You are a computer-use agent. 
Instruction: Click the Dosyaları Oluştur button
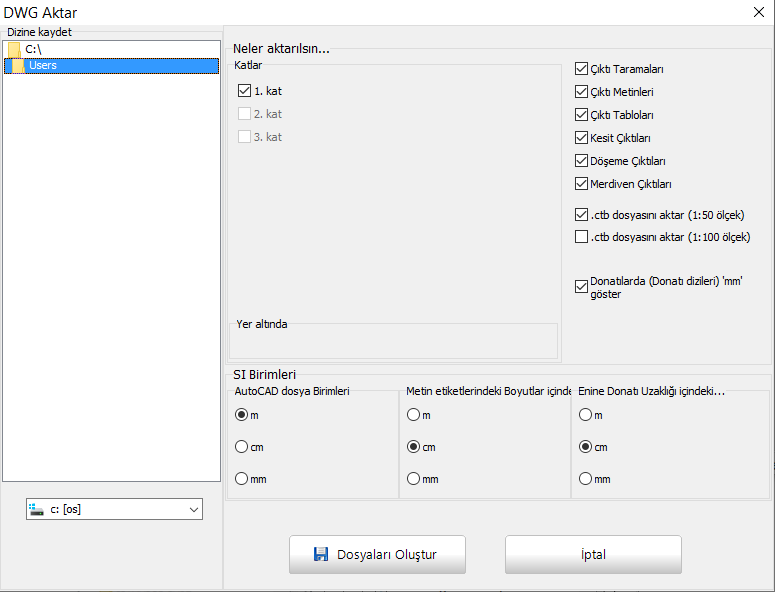376,554
